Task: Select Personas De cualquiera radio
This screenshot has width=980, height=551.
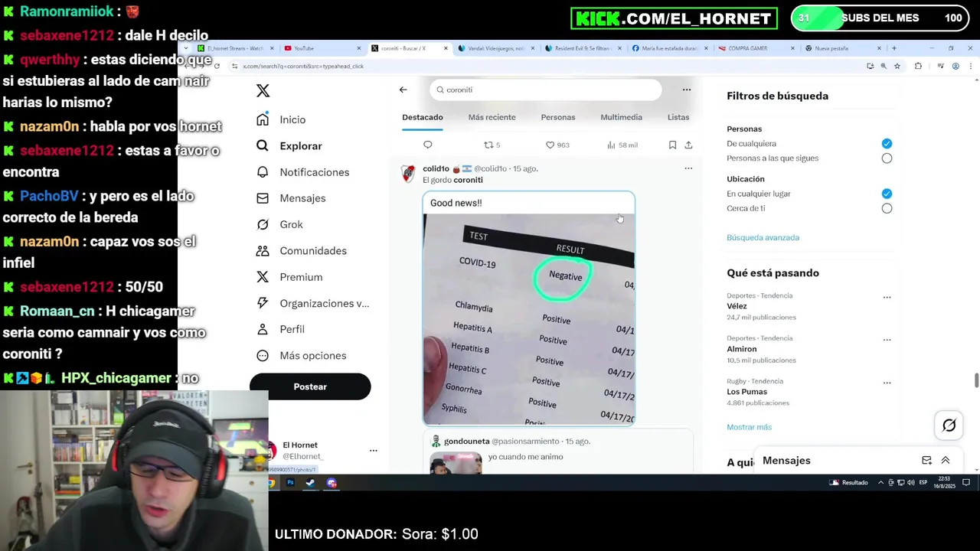Action: pos(887,144)
